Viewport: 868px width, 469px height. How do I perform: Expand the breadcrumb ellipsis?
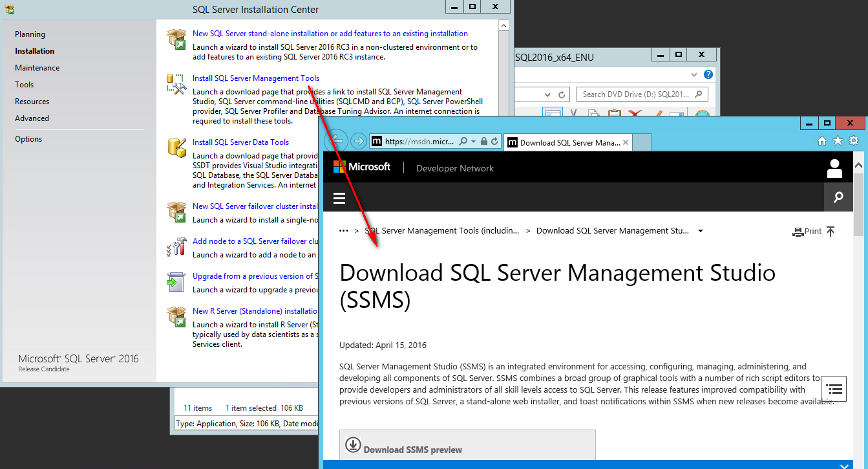click(x=344, y=230)
